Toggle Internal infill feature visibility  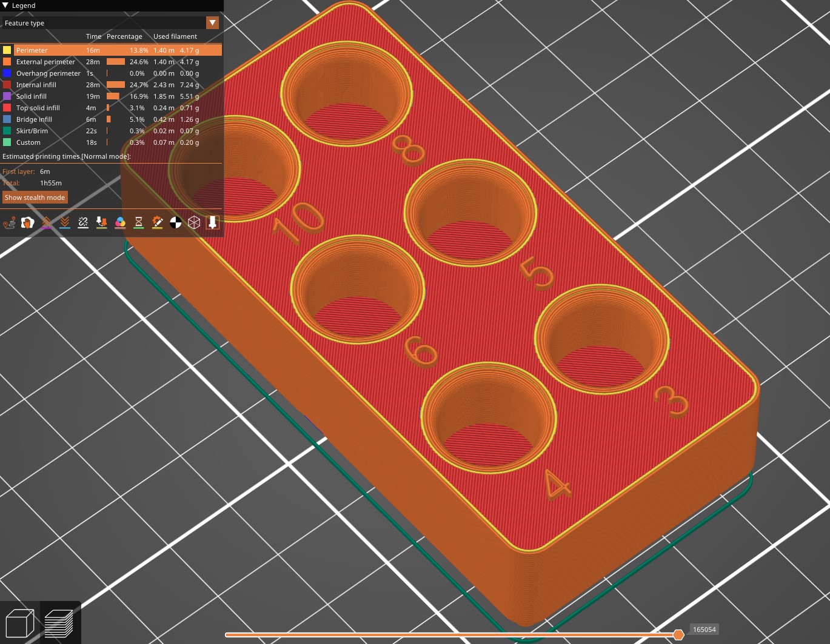(x=112, y=85)
